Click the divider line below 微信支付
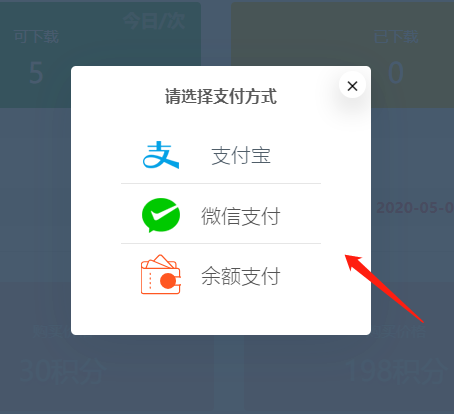 click(x=221, y=243)
